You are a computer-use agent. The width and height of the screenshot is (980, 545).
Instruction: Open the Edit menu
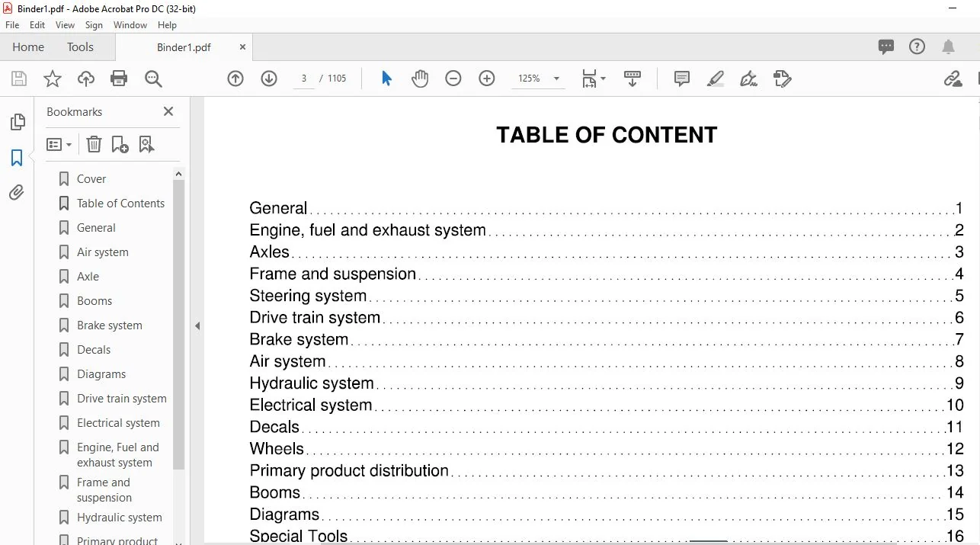tap(37, 25)
